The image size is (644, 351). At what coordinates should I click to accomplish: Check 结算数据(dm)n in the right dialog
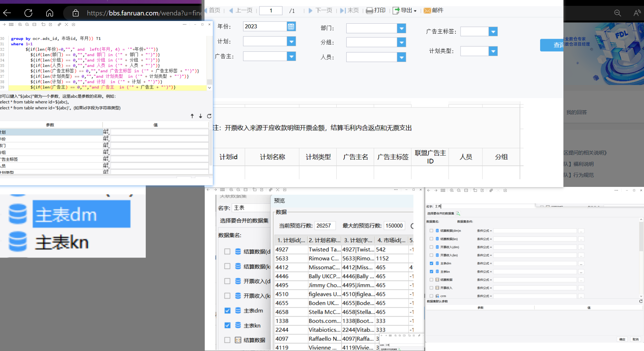click(x=431, y=231)
